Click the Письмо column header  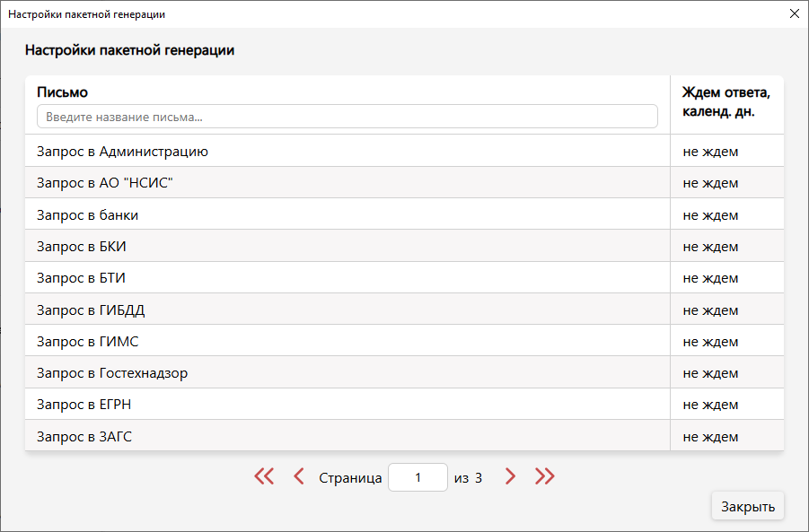point(63,92)
